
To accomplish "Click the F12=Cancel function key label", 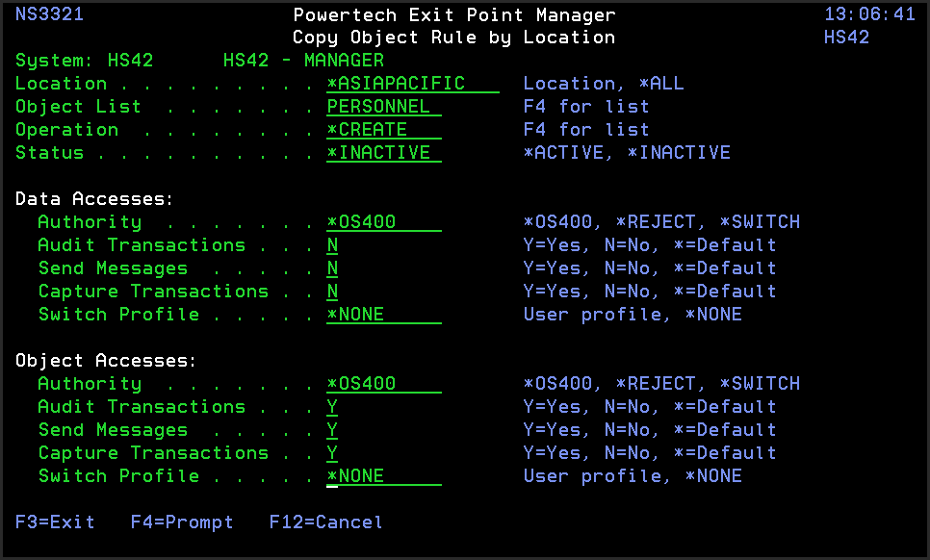I will click(x=325, y=522).
